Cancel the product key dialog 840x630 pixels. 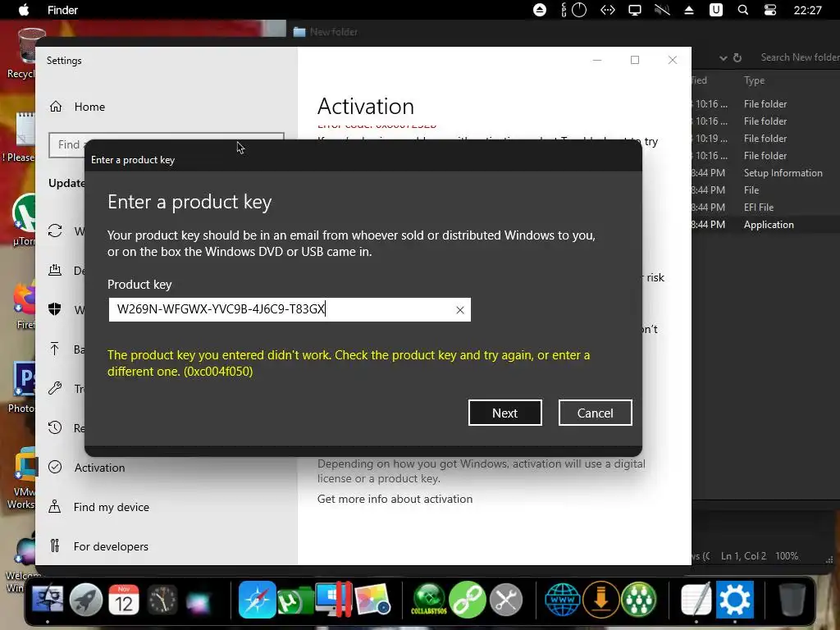[x=595, y=413]
